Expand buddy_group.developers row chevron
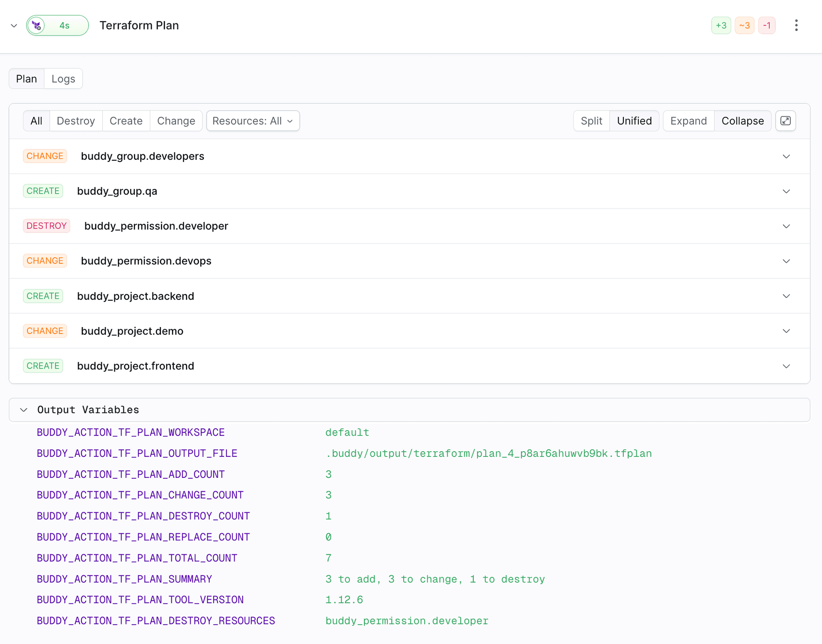Image resolution: width=822 pixels, height=644 pixels. coord(786,156)
